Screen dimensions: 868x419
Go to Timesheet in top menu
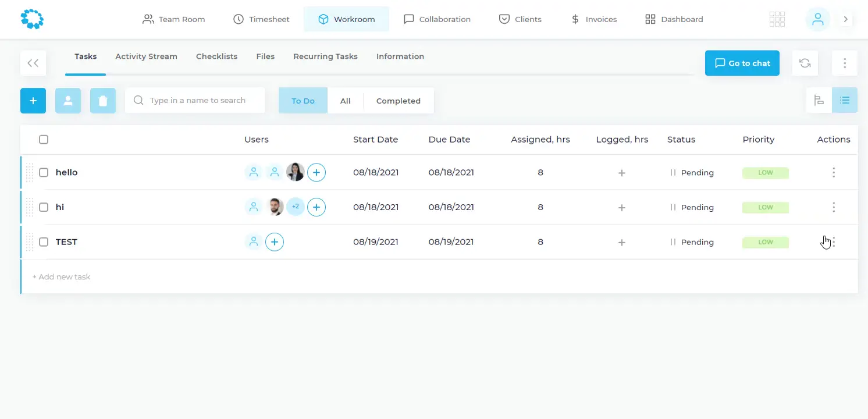point(261,19)
